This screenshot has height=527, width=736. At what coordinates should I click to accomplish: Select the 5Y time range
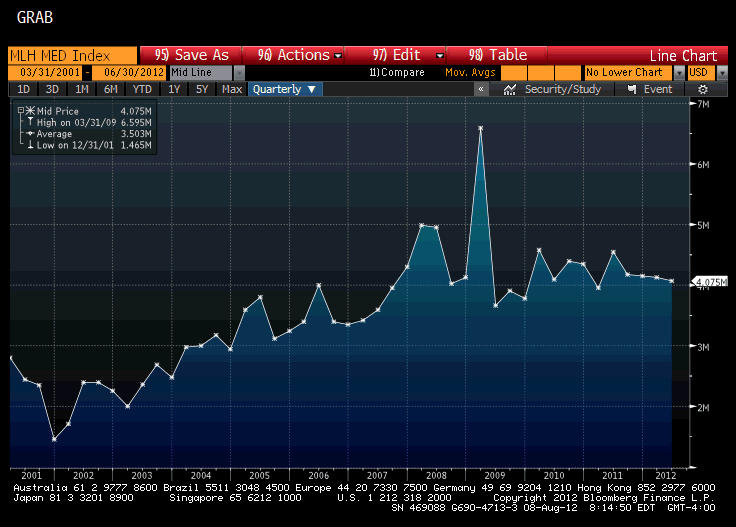(x=202, y=89)
